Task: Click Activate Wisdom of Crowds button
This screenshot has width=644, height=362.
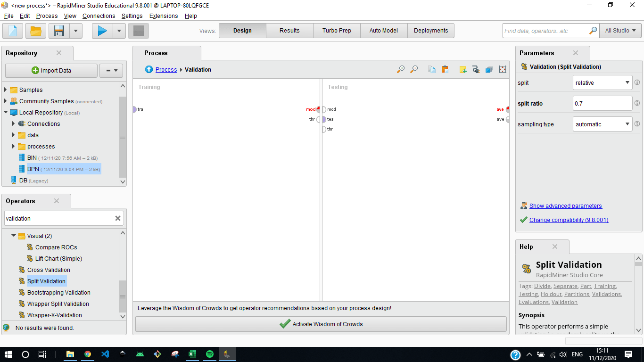Action: pyautogui.click(x=321, y=324)
